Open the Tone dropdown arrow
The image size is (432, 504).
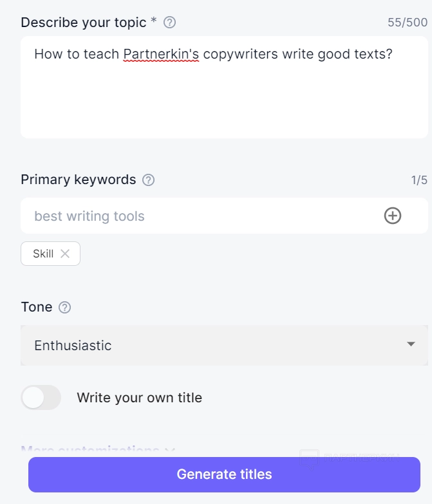411,344
